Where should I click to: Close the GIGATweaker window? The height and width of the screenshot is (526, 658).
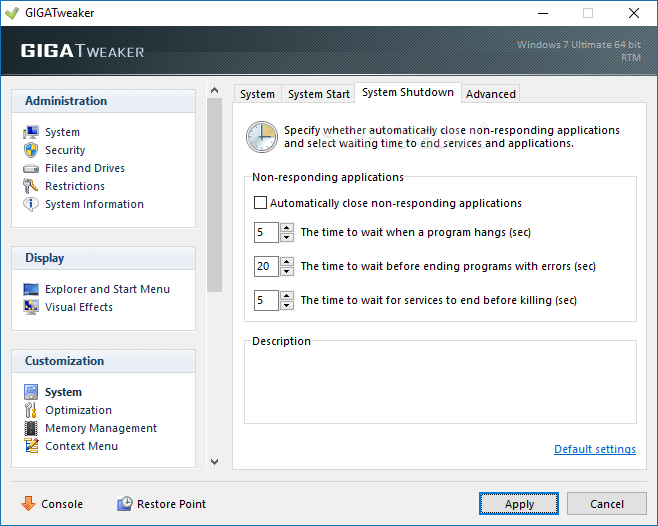tap(634, 13)
